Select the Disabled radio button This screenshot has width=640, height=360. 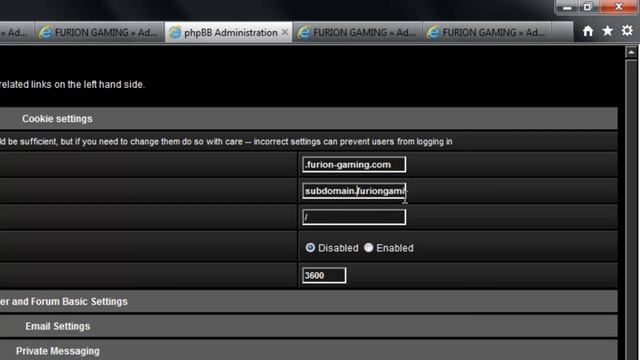pyautogui.click(x=310, y=248)
